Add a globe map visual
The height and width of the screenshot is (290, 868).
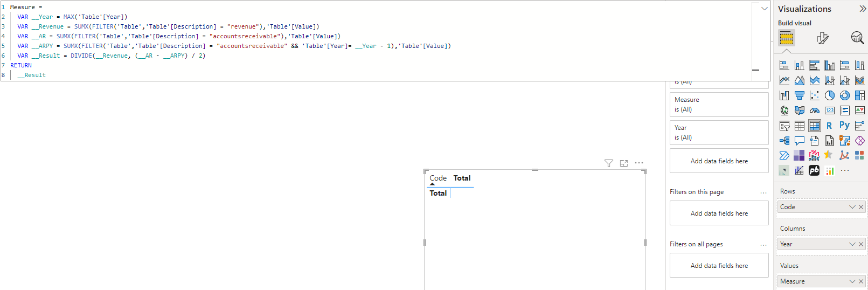pyautogui.click(x=784, y=111)
